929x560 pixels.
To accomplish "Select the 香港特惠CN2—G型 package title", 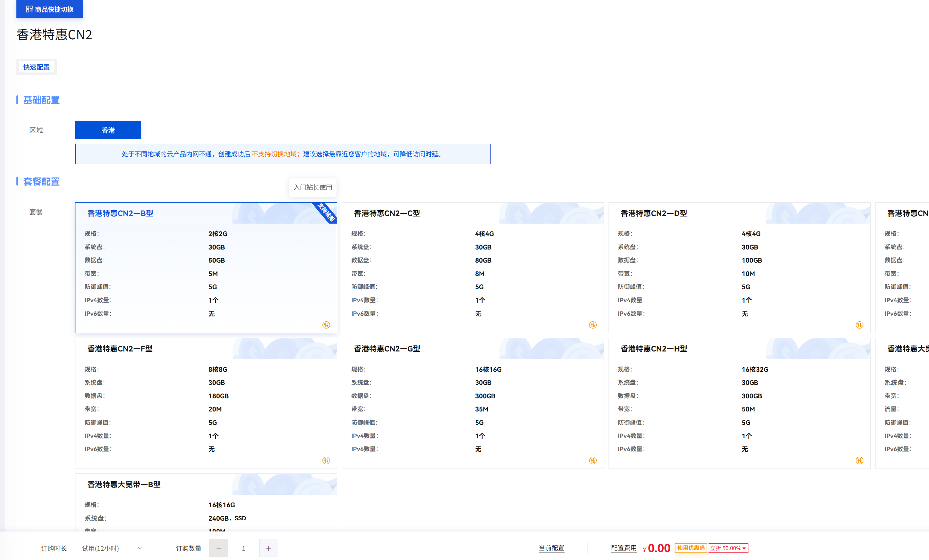I will click(x=387, y=349).
